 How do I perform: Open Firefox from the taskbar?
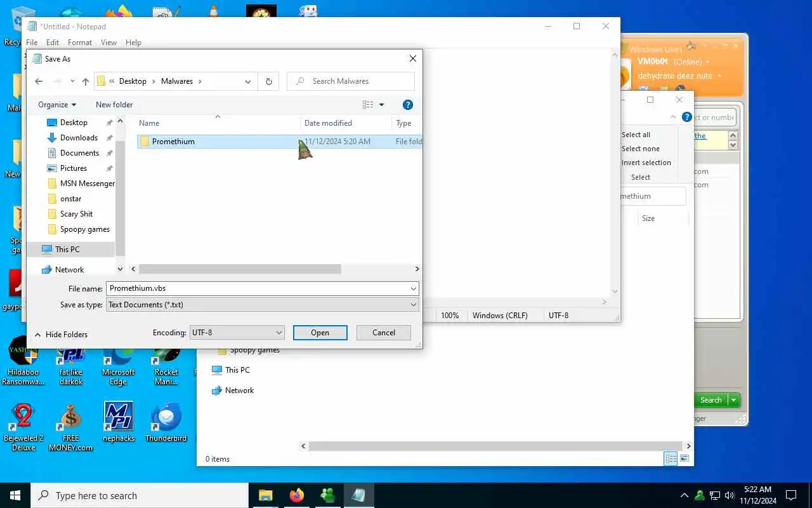pos(296,495)
